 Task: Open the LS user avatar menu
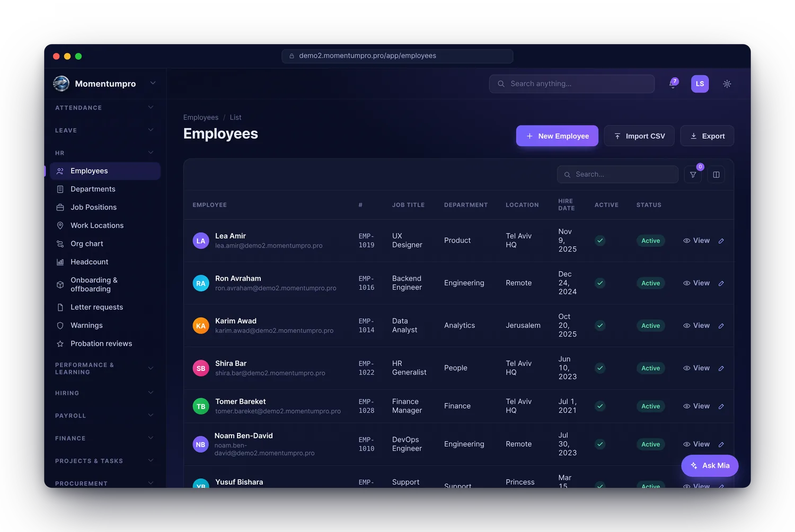[700, 84]
